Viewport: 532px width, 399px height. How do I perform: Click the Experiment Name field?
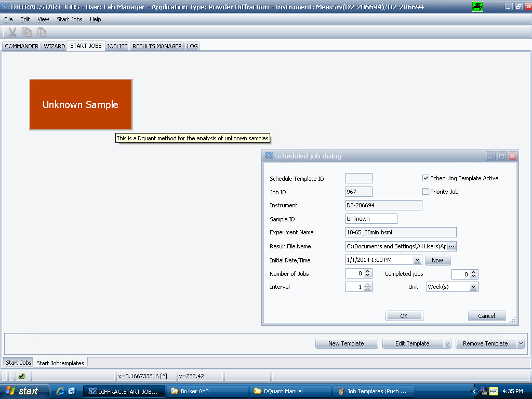(401, 232)
